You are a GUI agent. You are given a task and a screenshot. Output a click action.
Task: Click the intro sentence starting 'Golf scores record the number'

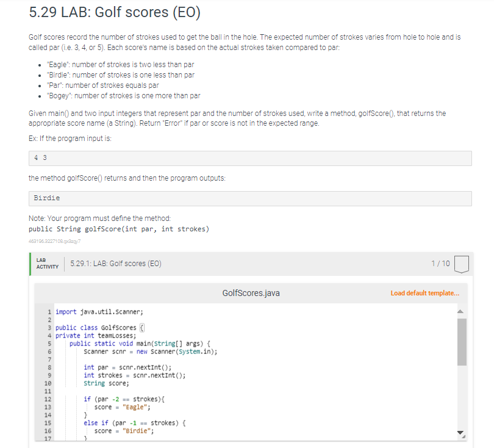point(245,42)
